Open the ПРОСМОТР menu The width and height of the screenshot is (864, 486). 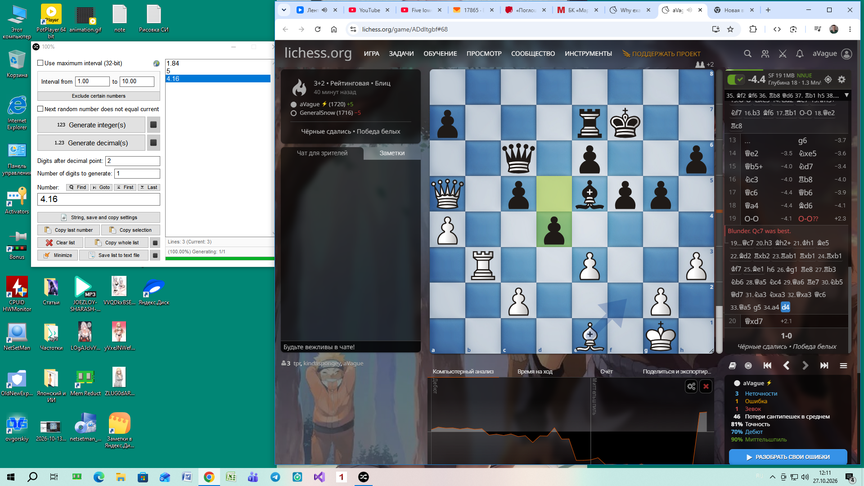click(x=484, y=53)
